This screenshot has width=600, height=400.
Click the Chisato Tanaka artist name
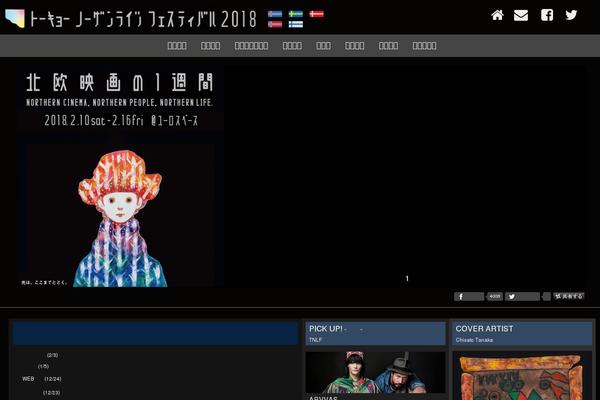point(474,340)
